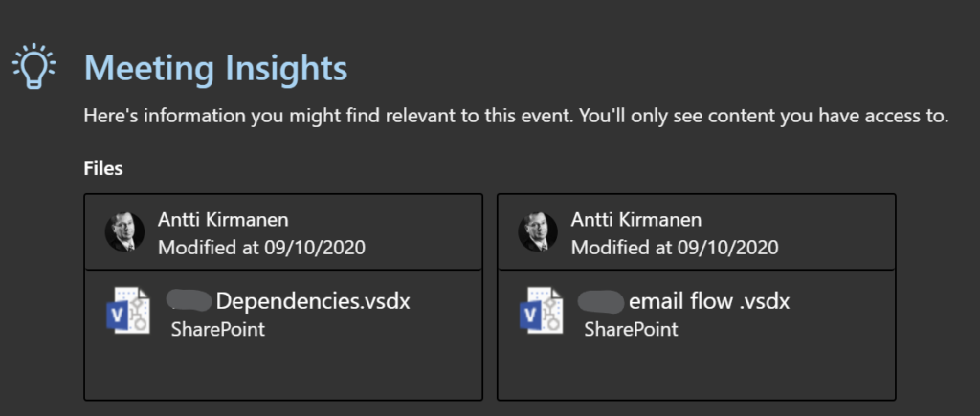This screenshot has height=416, width=980.
Task: Open the Visio icon for email flow .vsdx
Action: [542, 311]
